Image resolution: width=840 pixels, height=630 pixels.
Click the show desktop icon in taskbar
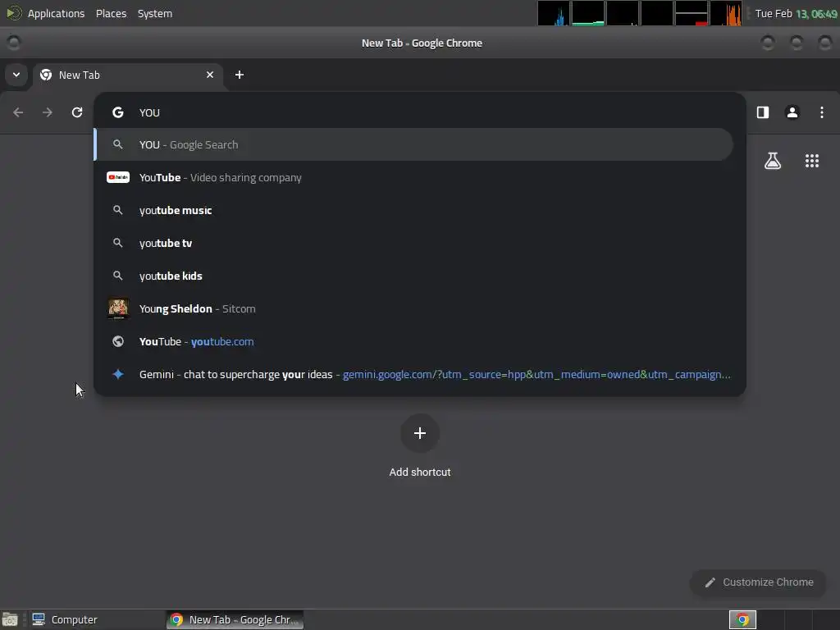click(10, 620)
